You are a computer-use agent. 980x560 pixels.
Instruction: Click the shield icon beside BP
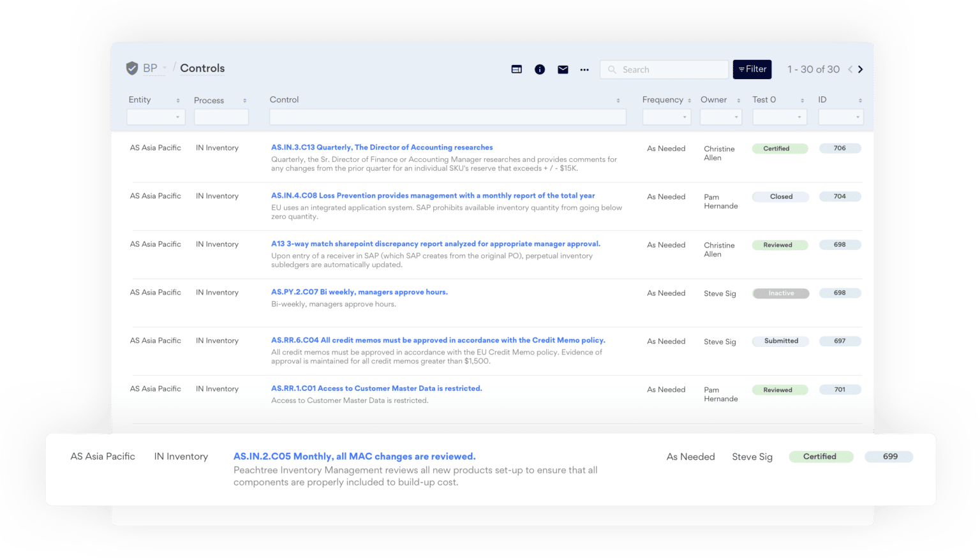(x=132, y=68)
